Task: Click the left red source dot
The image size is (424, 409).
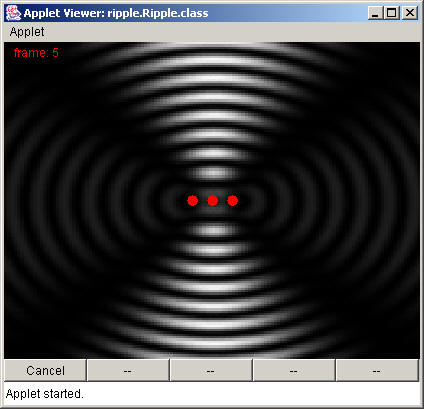Action: (193, 200)
